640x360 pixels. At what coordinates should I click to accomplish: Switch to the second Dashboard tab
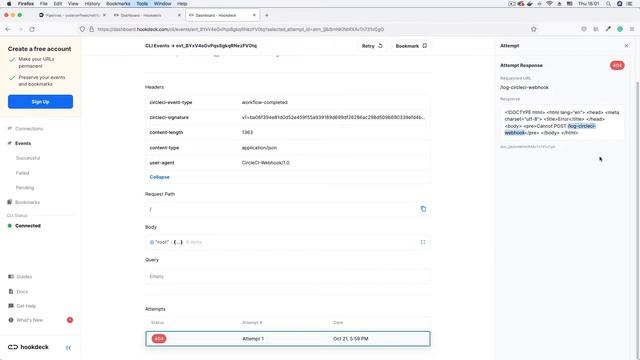click(x=146, y=15)
